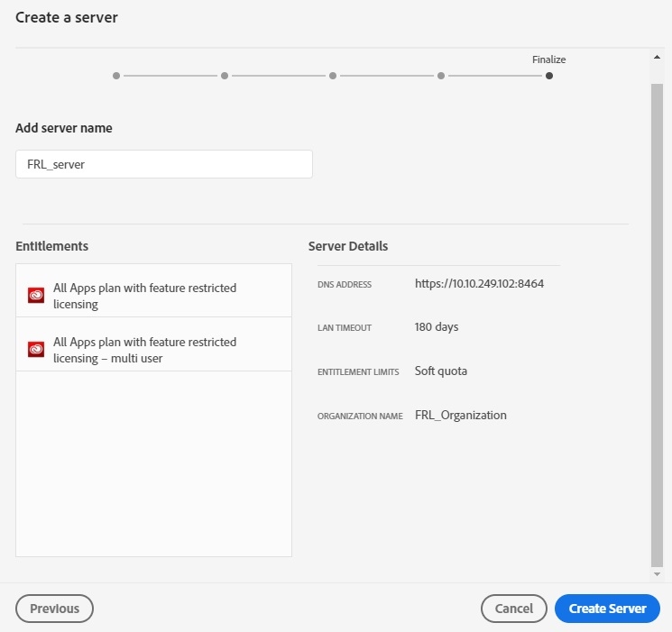Click the LAN TIMEOUT label
The height and width of the screenshot is (632, 672).
(x=345, y=328)
